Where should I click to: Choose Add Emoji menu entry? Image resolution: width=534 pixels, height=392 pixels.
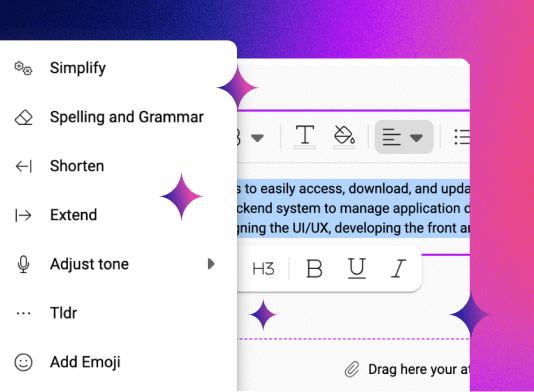coord(85,362)
